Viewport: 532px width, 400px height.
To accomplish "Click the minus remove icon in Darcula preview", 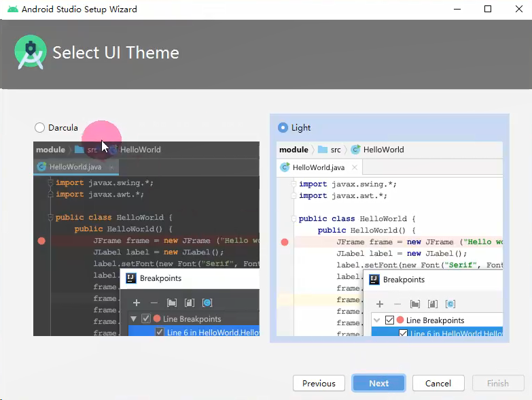I will [x=154, y=303].
